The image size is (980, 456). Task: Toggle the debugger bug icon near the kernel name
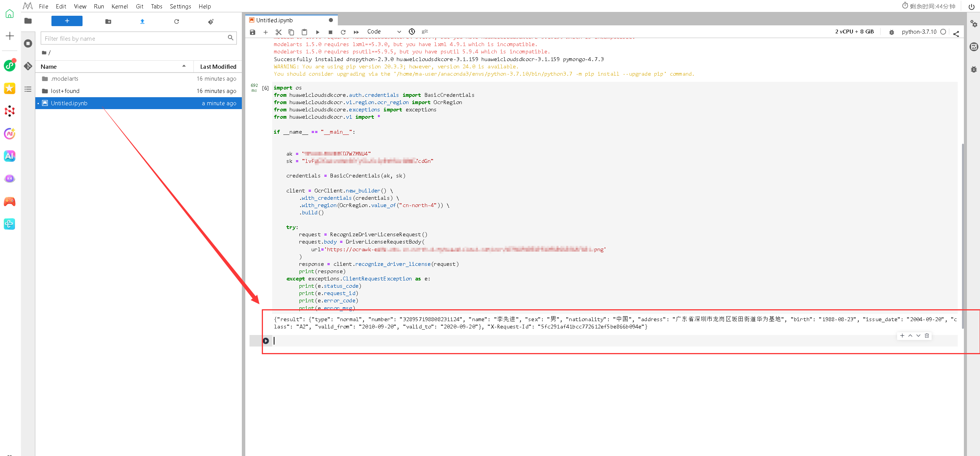[891, 32]
